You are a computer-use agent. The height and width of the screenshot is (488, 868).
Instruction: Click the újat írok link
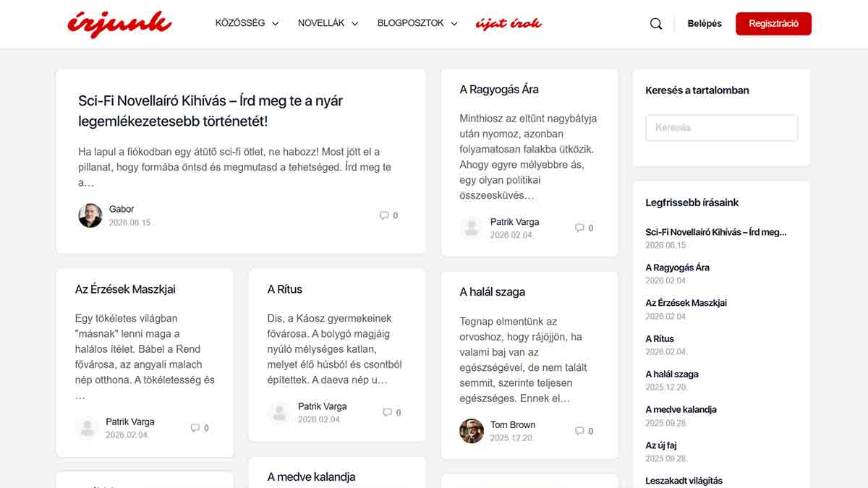click(509, 24)
